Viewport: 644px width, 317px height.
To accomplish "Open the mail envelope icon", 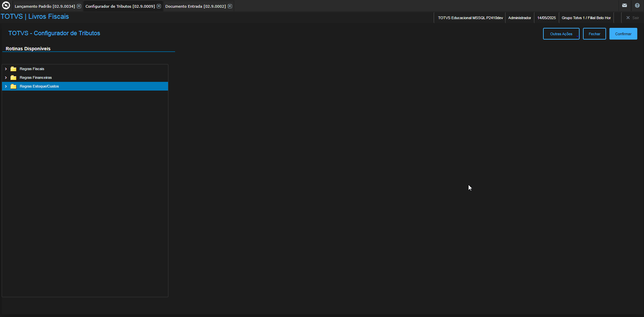I will (x=625, y=5).
